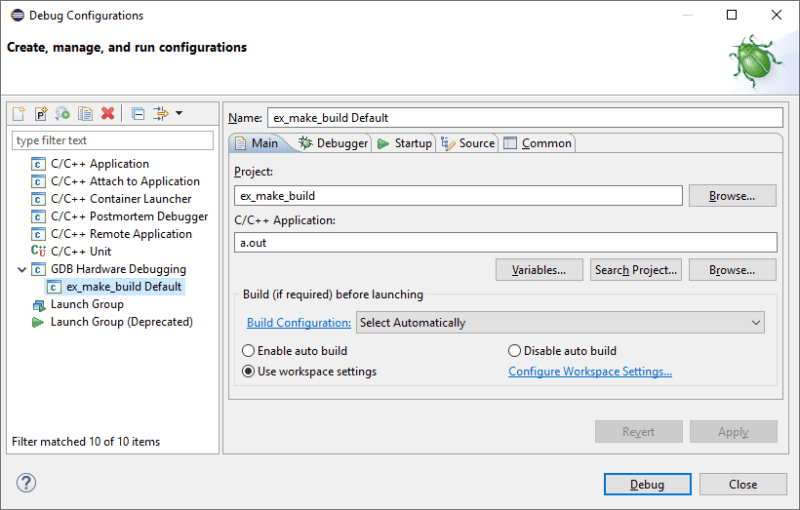This screenshot has height=510, width=800.
Task: Open the help question mark icon
Action: (26, 483)
